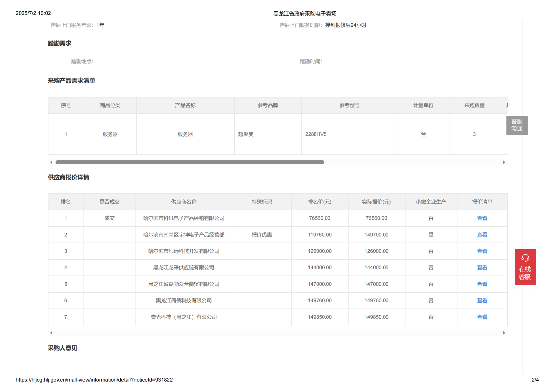
Task: Click the supplier table horizontal scrollbar track
Action: point(277,333)
